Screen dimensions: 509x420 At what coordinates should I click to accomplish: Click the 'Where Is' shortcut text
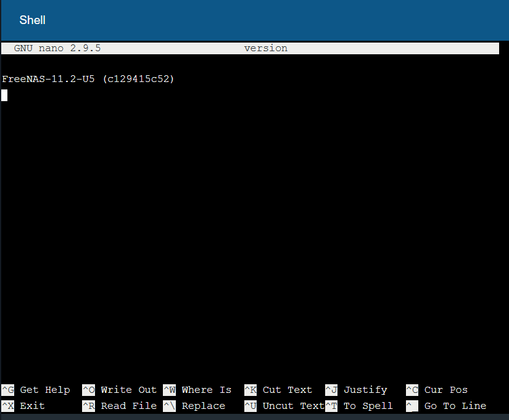(207, 390)
